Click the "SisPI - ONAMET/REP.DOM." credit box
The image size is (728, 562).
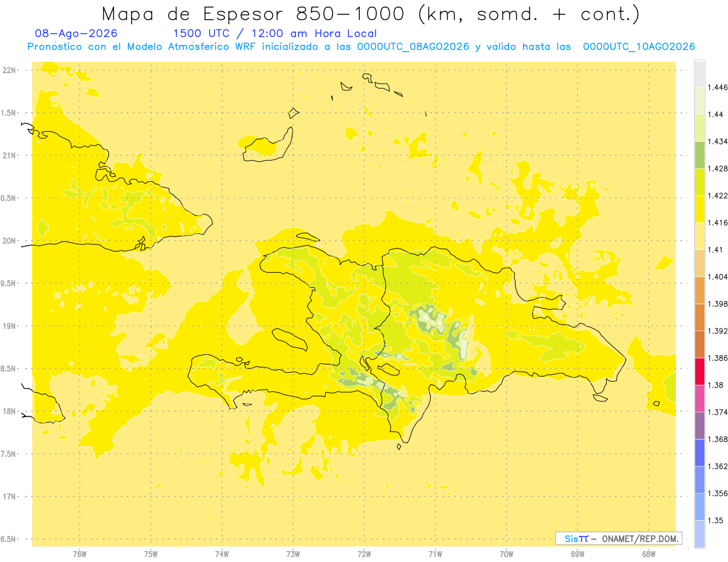619,538
